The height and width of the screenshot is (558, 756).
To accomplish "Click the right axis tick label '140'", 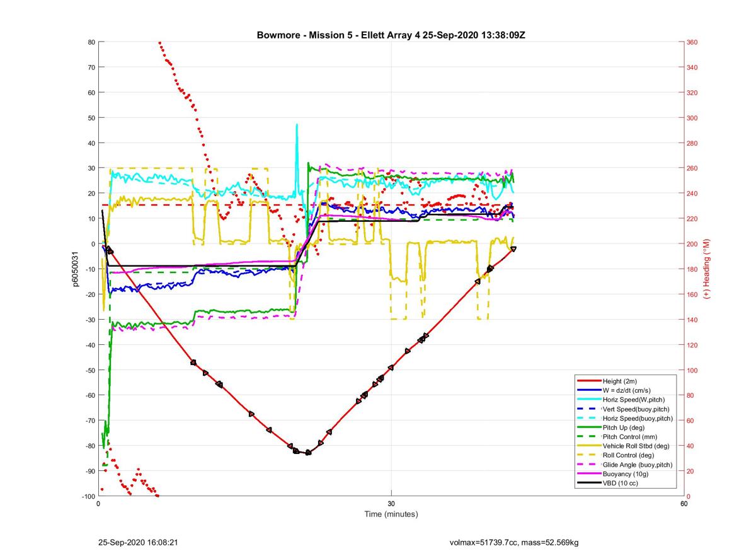I will click(692, 320).
